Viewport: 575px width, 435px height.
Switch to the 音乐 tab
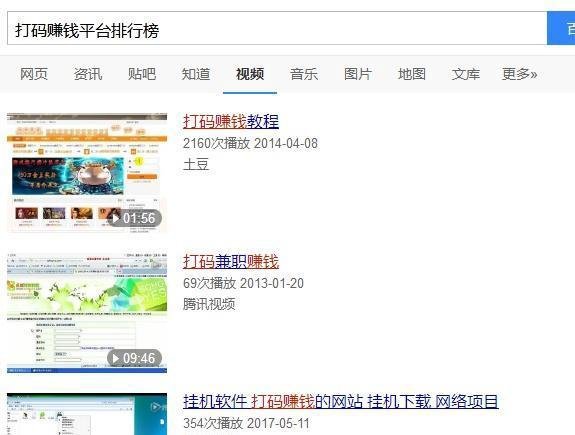[x=304, y=74]
